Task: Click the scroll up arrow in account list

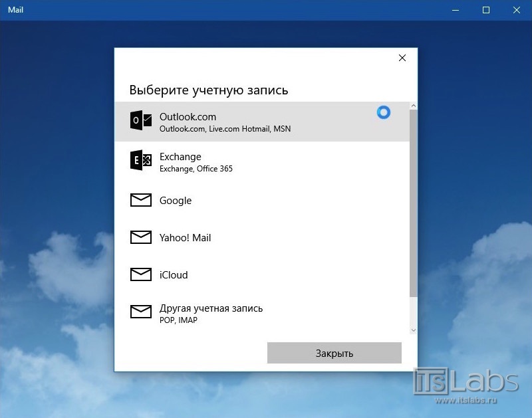Action: pos(413,106)
